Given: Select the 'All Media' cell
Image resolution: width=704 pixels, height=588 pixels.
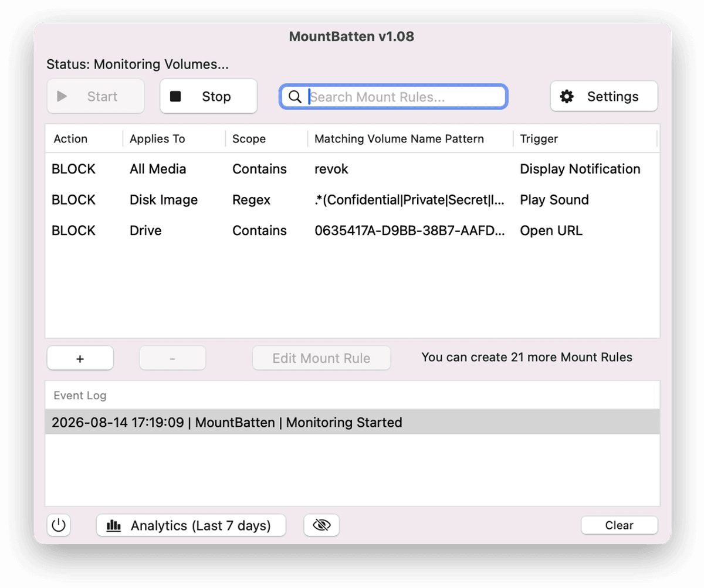Looking at the screenshot, I should pos(158,169).
